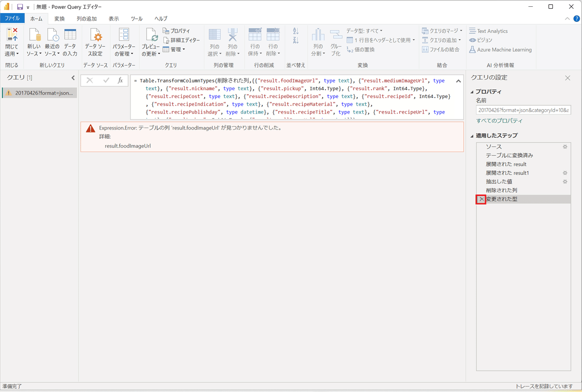Click 列の削除 (Remove Columns) icon
This screenshot has width=582, height=392.
pyautogui.click(x=233, y=35)
